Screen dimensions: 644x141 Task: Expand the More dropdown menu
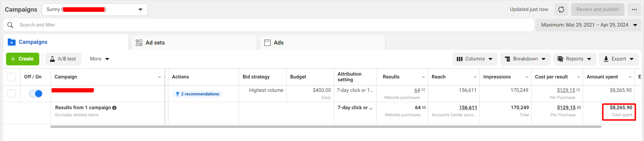[99, 59]
